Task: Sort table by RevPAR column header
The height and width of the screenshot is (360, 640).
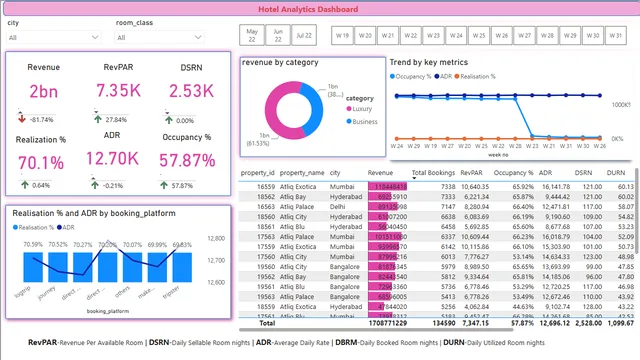Action: pos(471,173)
